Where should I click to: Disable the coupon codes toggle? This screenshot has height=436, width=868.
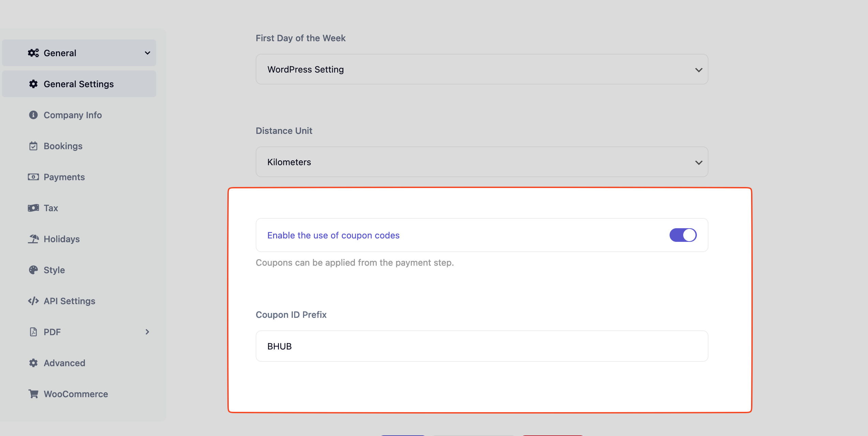tap(683, 235)
